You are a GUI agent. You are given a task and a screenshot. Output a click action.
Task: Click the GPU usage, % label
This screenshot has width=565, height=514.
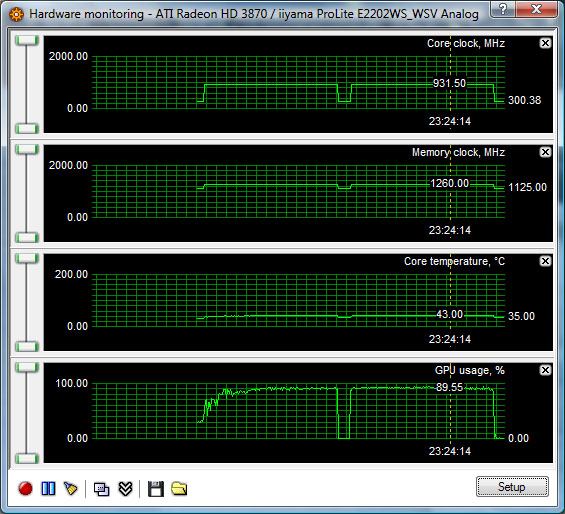pyautogui.click(x=470, y=370)
